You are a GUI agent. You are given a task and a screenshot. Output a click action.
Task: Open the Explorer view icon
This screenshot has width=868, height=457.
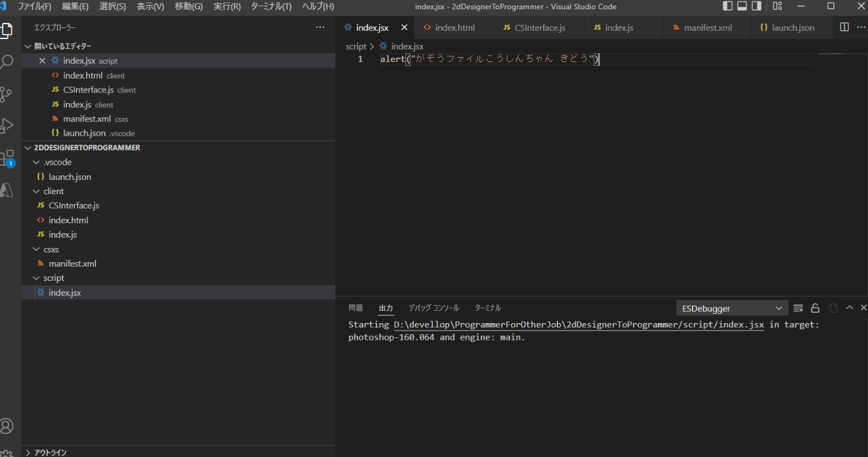click(x=6, y=30)
